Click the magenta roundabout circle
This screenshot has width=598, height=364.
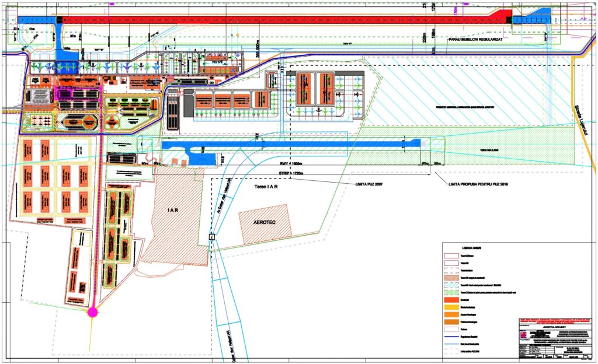pos(93,312)
